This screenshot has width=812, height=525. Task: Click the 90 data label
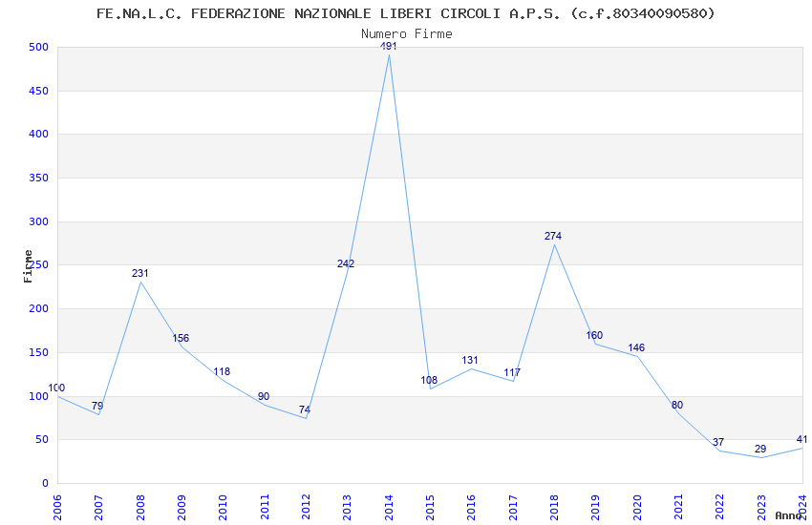pos(264,396)
